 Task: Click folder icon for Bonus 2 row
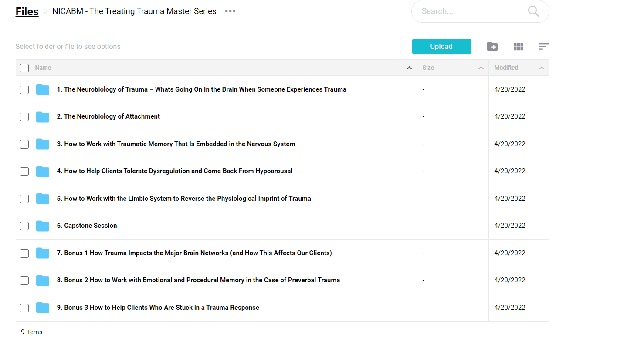click(43, 280)
